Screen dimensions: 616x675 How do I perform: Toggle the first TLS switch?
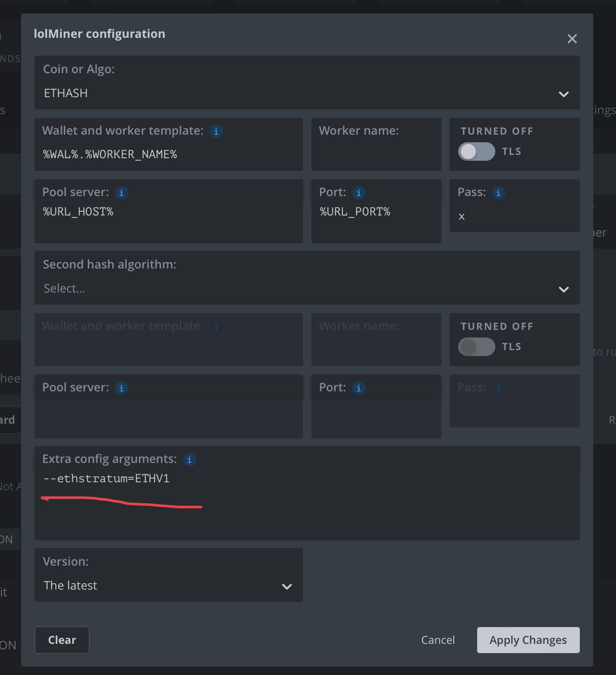pos(476,151)
